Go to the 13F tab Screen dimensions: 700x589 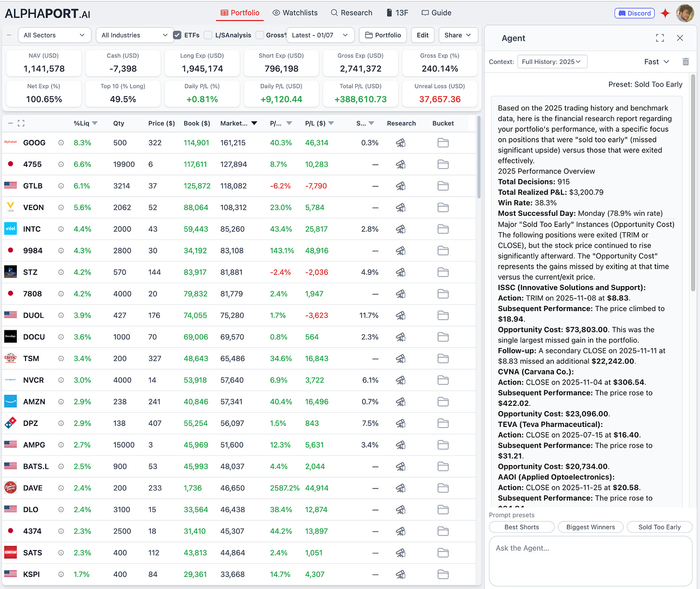[397, 13]
